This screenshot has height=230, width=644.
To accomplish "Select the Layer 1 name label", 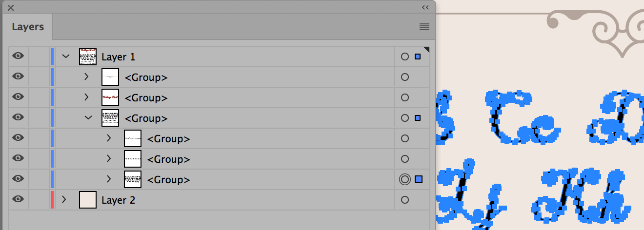I will click(x=118, y=57).
